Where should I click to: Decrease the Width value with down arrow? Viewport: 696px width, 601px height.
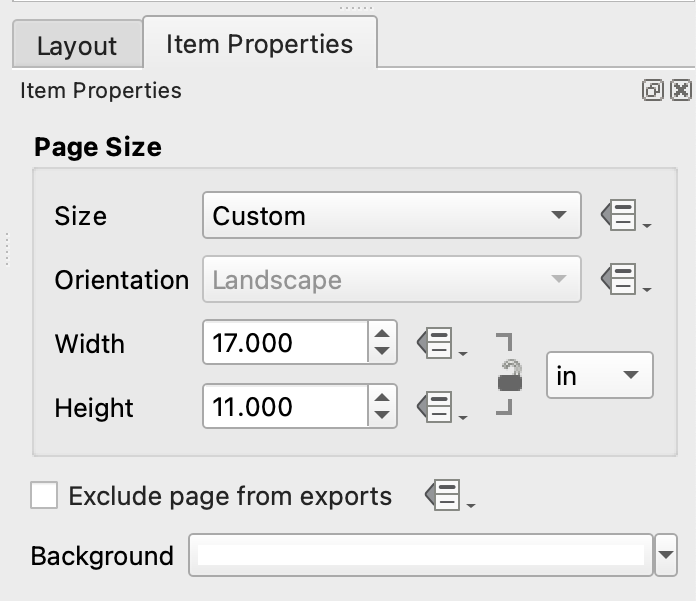382,353
